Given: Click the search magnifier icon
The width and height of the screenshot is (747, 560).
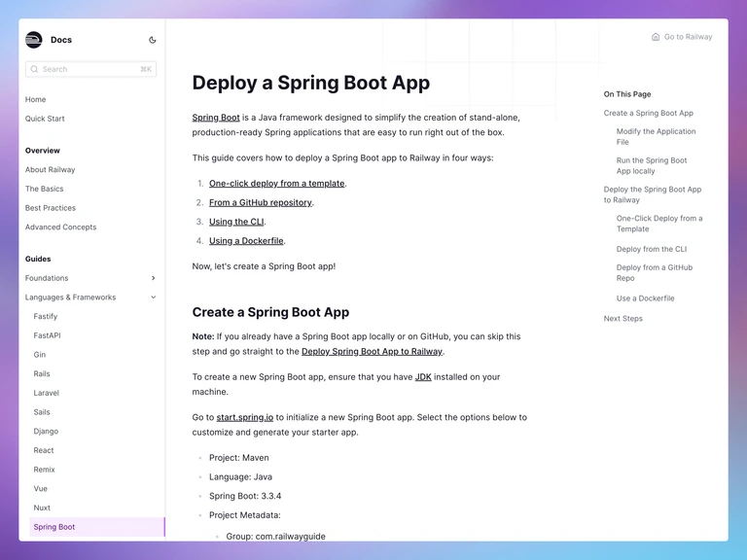Looking at the screenshot, I should pos(34,69).
